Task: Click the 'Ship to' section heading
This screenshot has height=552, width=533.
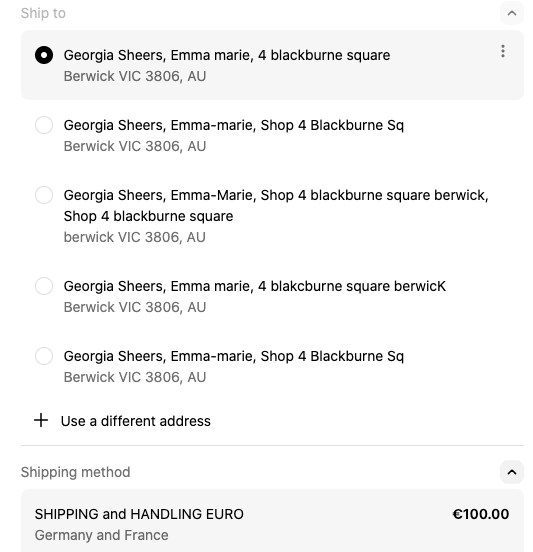Action: click(x=43, y=13)
